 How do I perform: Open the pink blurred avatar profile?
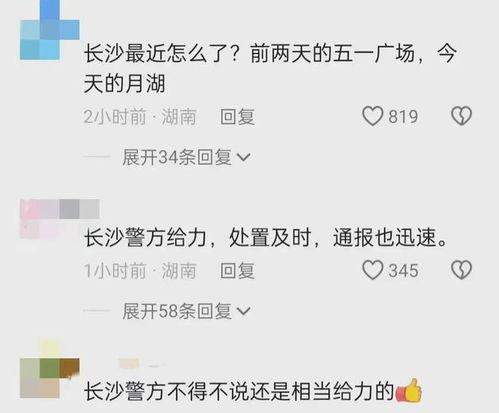60,219
